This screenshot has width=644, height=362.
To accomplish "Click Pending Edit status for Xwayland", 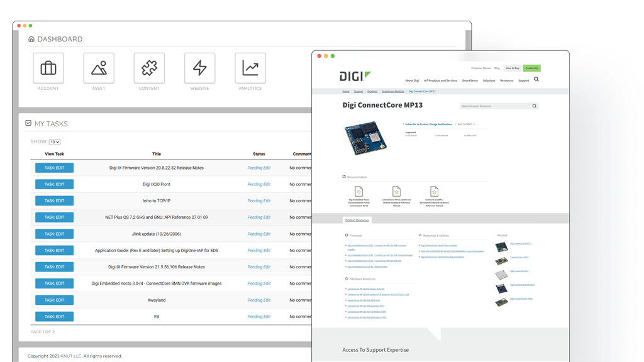I will point(258,300).
